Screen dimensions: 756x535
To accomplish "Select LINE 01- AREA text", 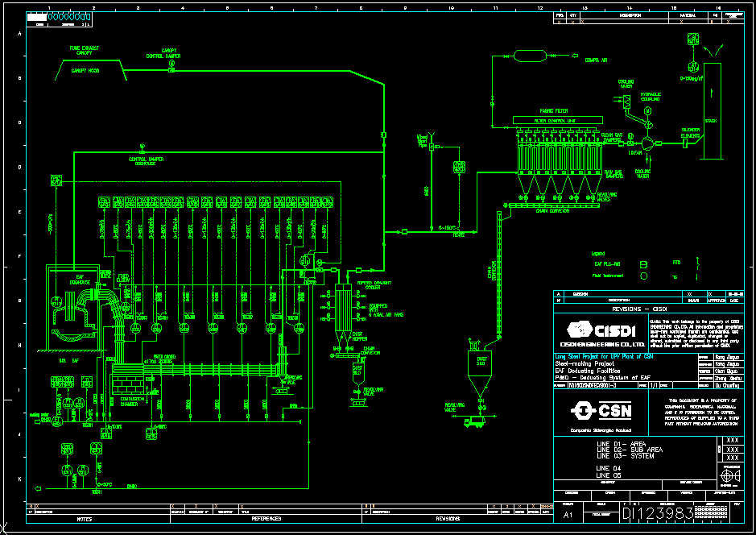I will click(x=621, y=444).
